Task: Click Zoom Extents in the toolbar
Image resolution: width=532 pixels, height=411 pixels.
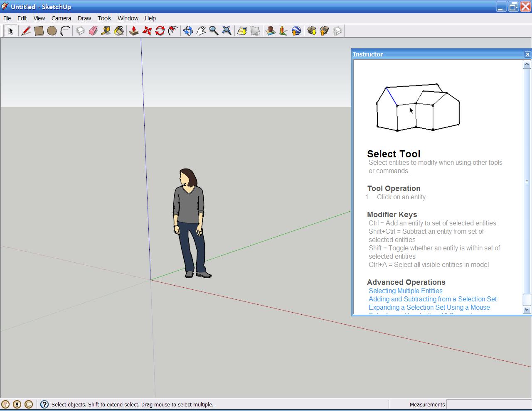Action: pyautogui.click(x=227, y=31)
